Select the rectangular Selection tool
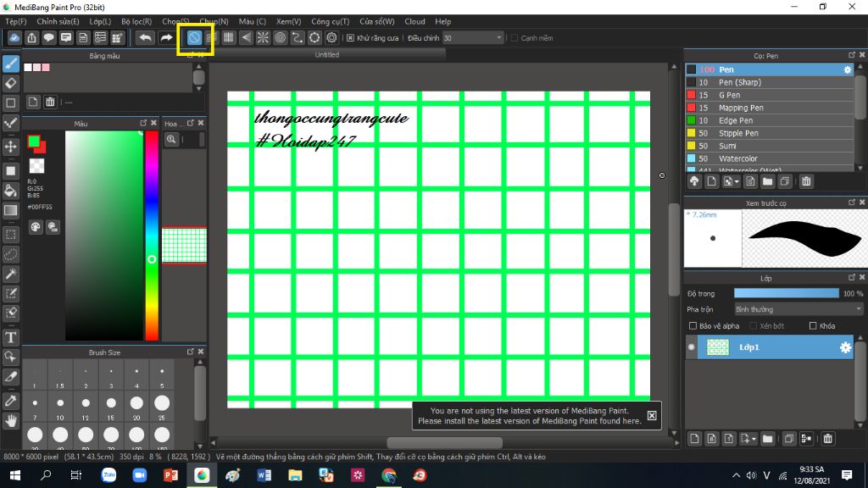868x488 pixels. tap(10, 235)
